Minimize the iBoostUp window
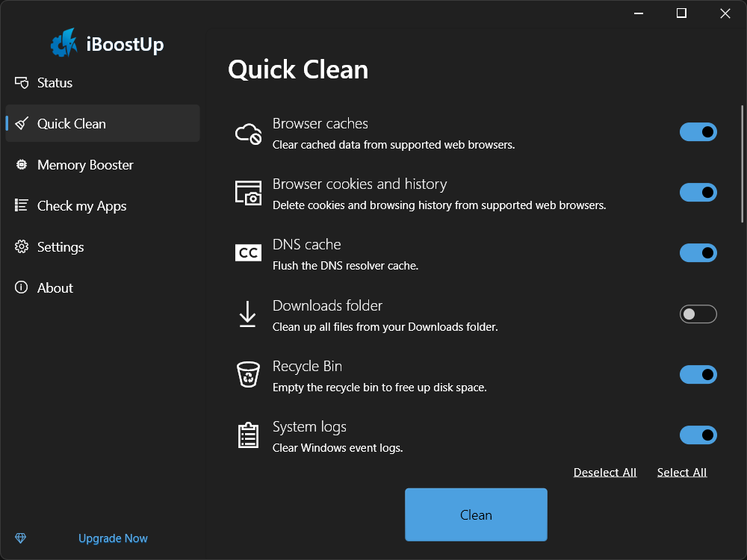747x560 pixels. click(x=639, y=13)
